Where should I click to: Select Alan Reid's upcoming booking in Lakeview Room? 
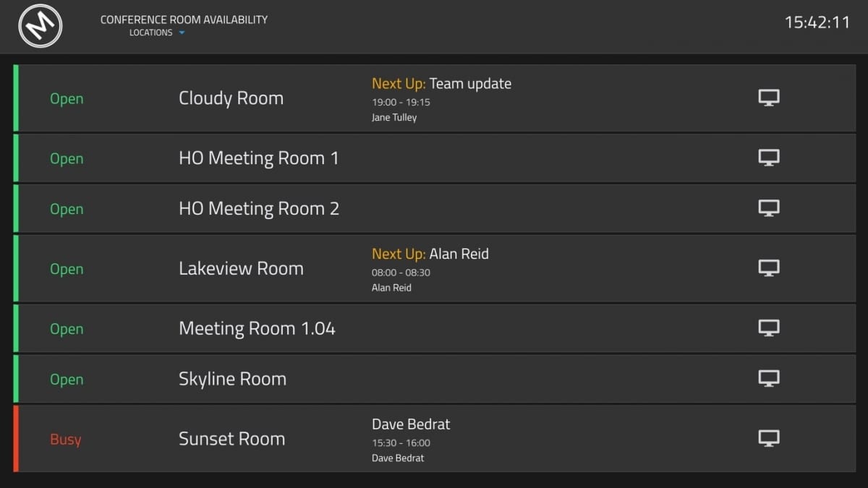click(x=430, y=267)
